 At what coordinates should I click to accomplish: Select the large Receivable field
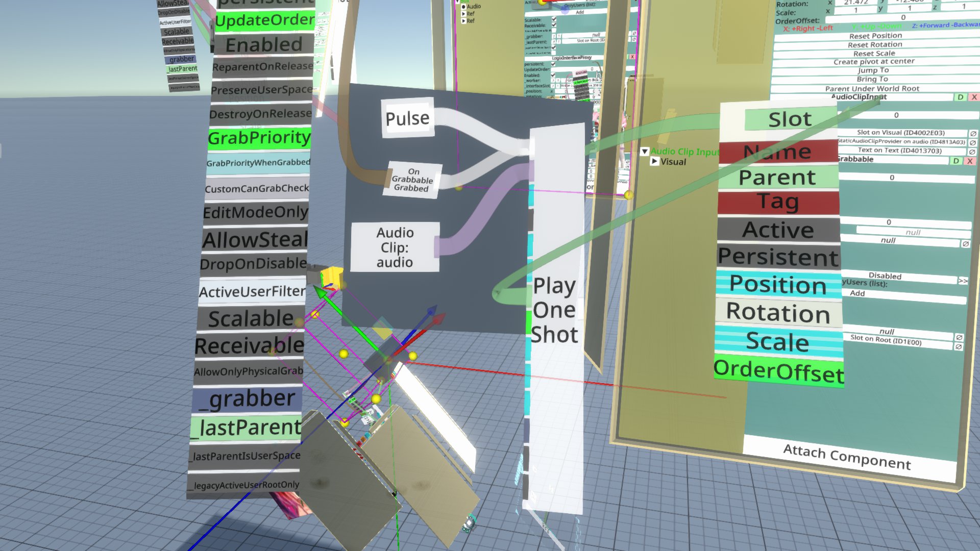249,346
